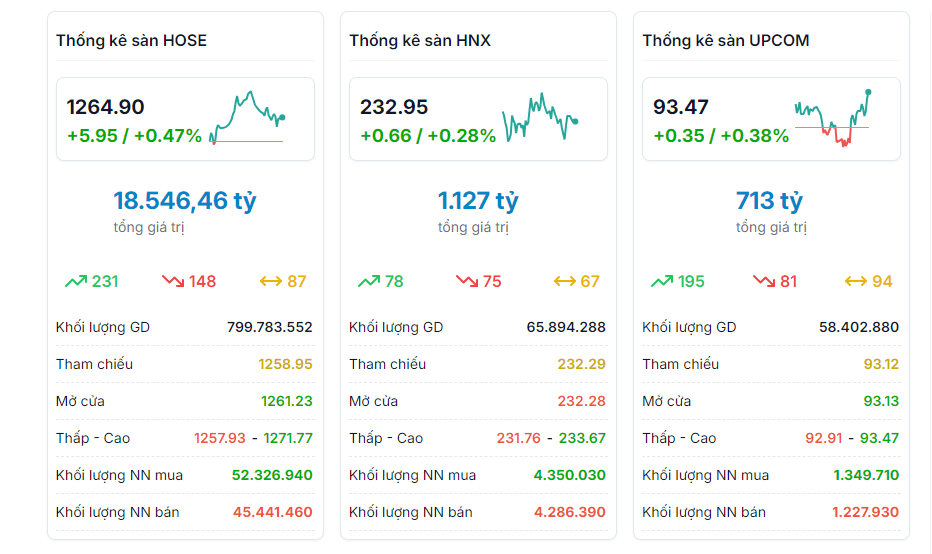The image size is (932, 554).
Task: Click the HNX yellow unchanged arrows icon
Action: coord(564,282)
